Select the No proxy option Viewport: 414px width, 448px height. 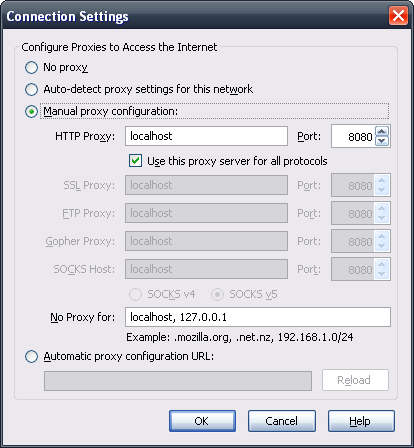[x=31, y=67]
